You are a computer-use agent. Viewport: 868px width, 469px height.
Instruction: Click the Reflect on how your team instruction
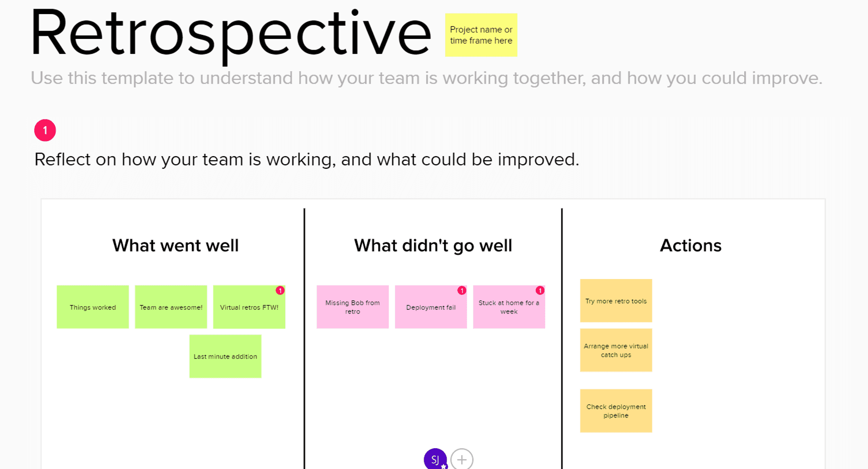(307, 160)
